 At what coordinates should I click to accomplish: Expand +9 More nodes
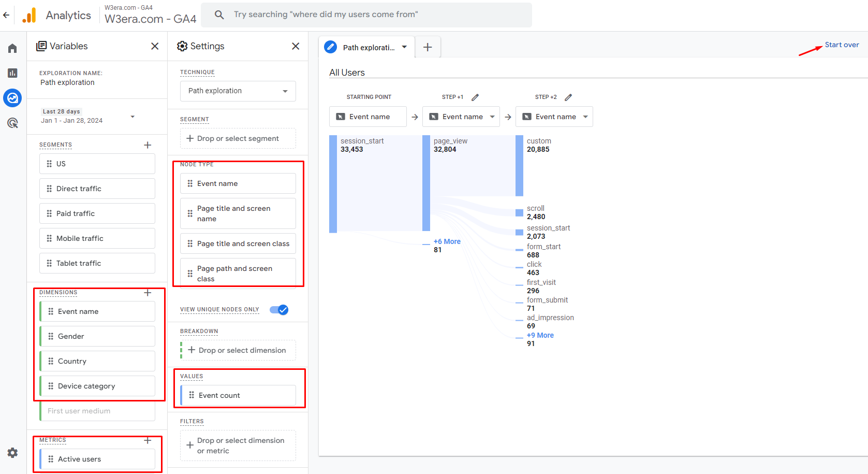540,335
